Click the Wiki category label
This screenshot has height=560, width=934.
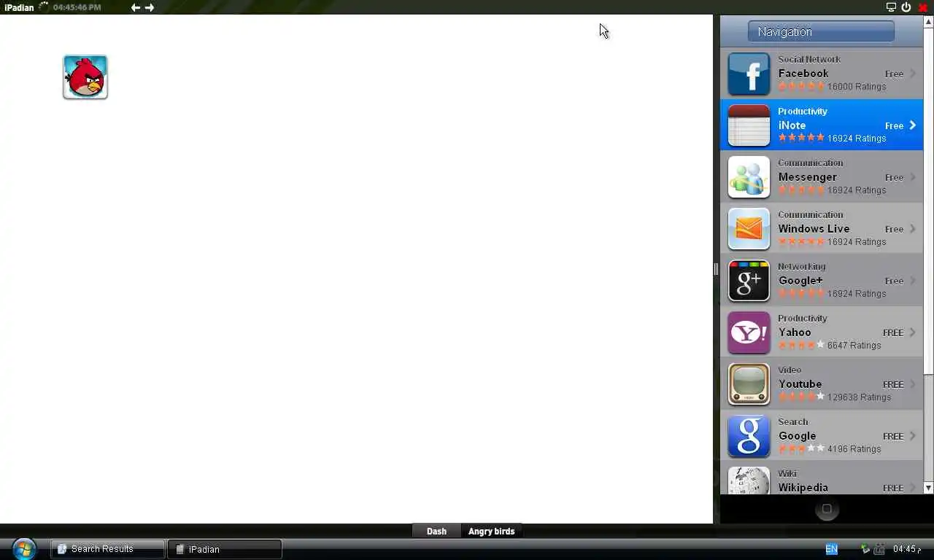click(787, 473)
